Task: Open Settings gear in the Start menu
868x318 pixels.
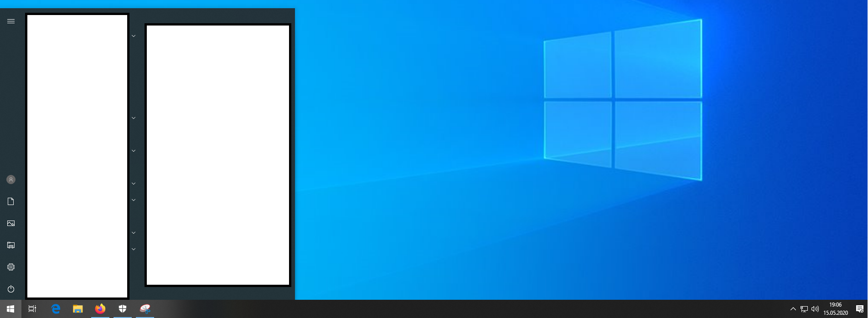Action: [11, 267]
